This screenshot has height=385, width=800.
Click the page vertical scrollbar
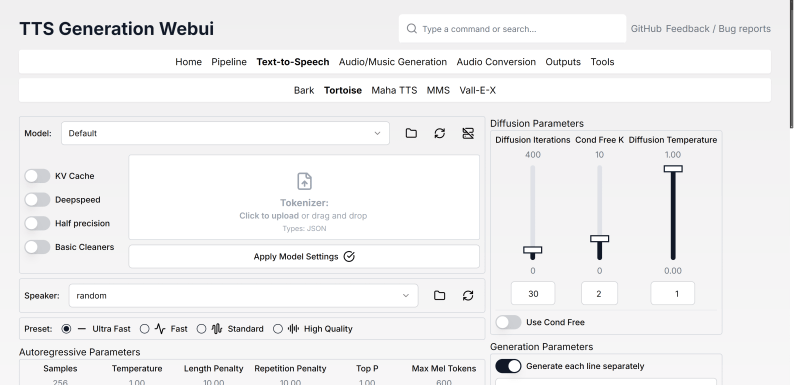click(791, 64)
